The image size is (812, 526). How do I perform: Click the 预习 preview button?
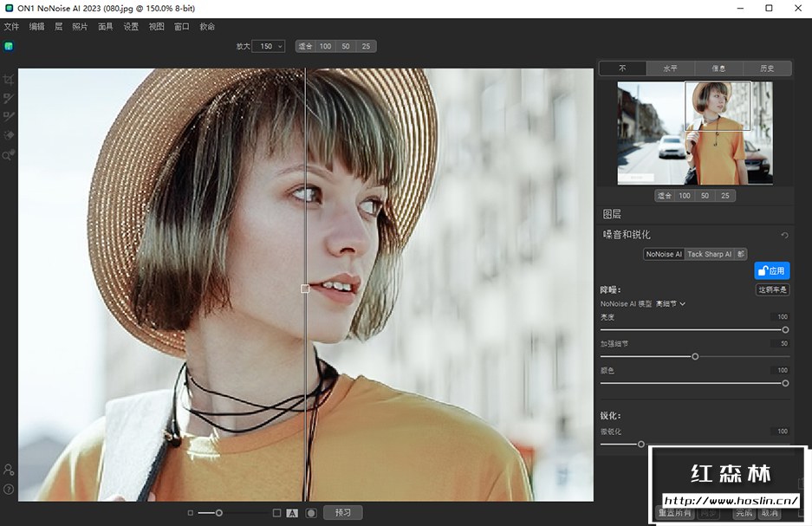(x=342, y=513)
